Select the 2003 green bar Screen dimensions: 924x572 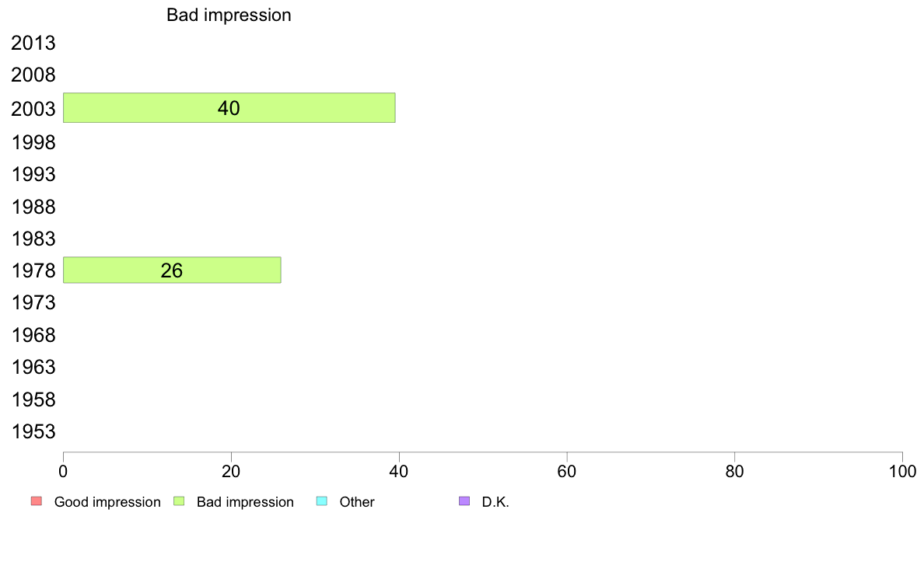(x=229, y=108)
